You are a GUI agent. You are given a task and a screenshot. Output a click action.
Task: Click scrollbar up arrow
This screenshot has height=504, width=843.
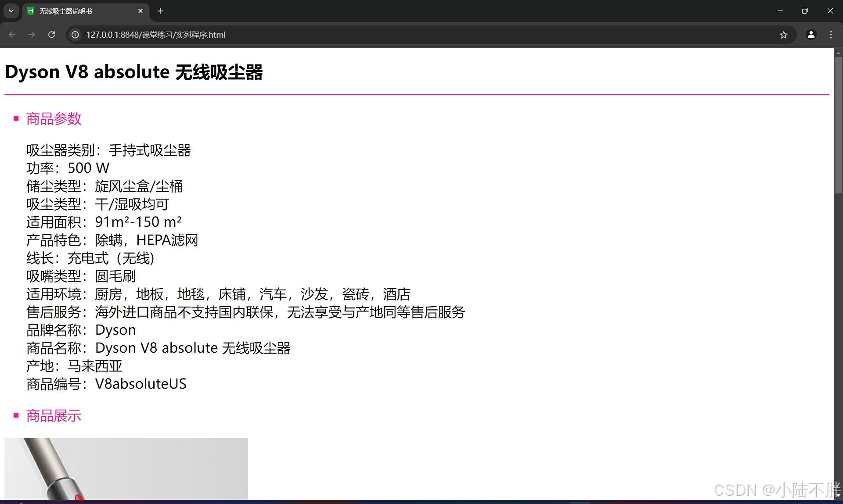pos(838,53)
